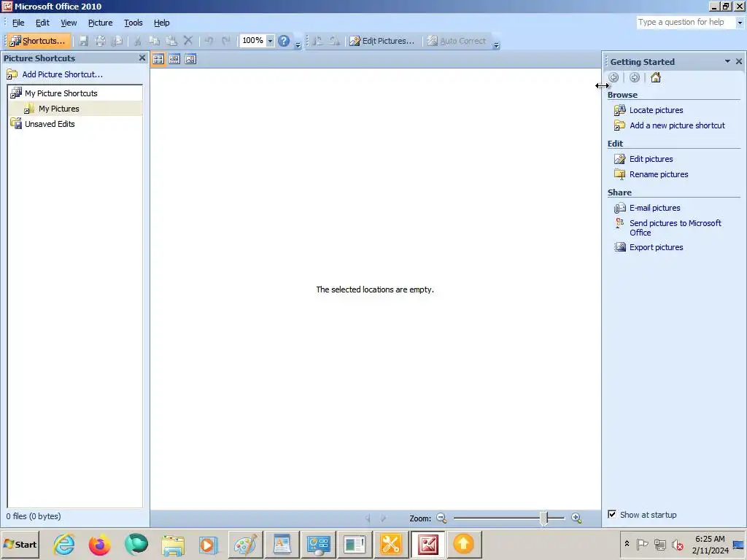Click the Redo arrow icon

pos(226,41)
